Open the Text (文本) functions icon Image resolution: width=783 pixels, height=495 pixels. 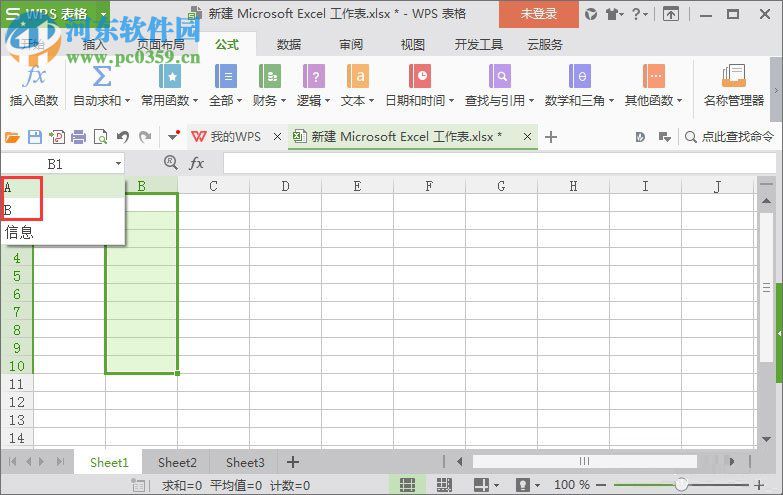[x=358, y=76]
